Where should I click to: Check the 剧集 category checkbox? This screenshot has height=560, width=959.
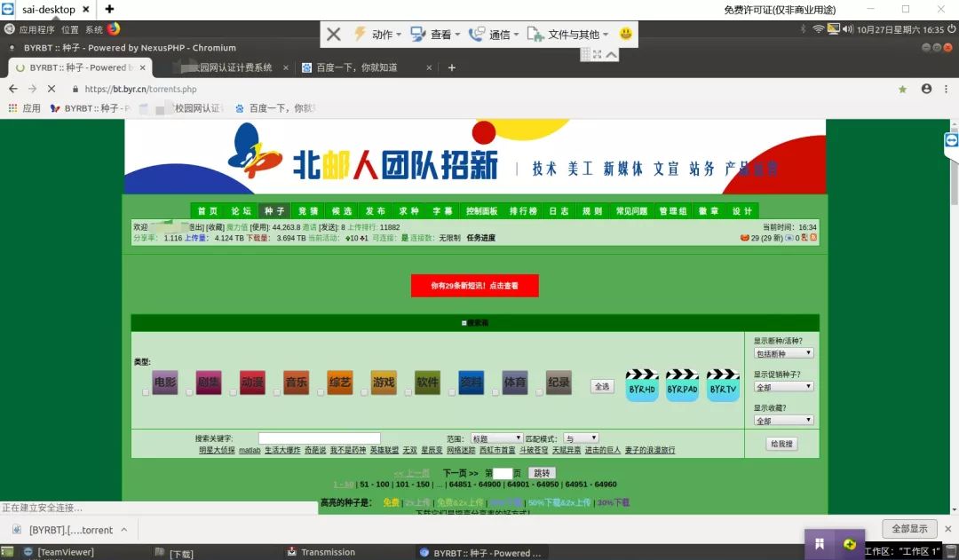[x=190, y=392]
